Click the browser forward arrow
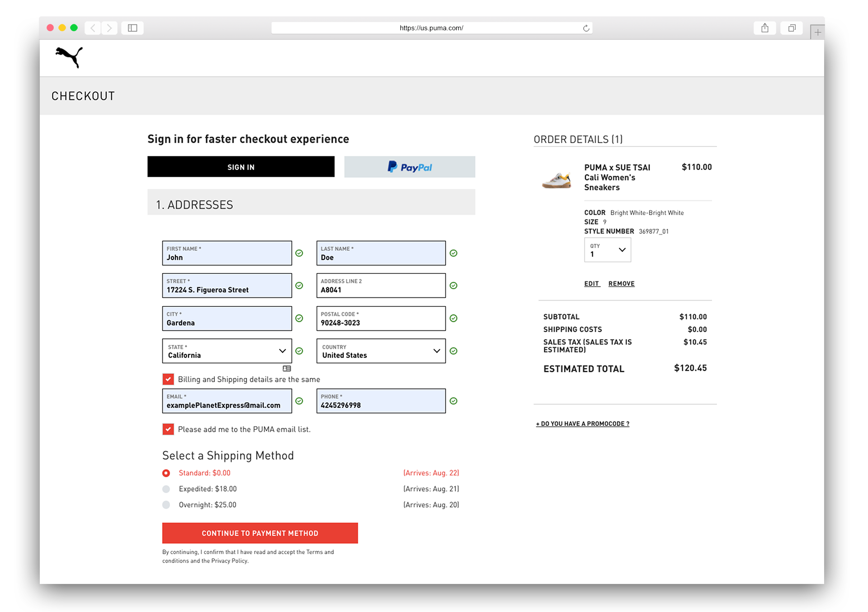868x612 pixels. [x=109, y=28]
